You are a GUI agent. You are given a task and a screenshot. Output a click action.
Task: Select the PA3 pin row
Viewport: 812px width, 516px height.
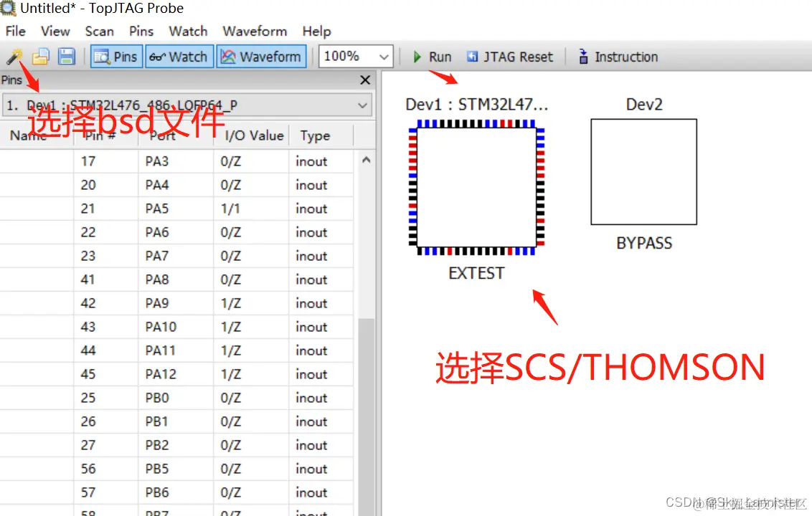176,161
